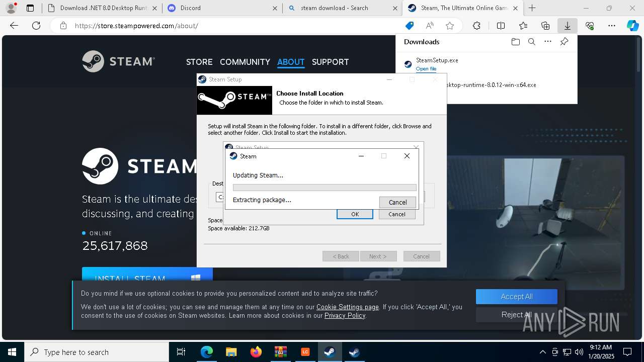The height and width of the screenshot is (362, 644).
Task: Open Task View on the taskbar
Action: [181, 352]
